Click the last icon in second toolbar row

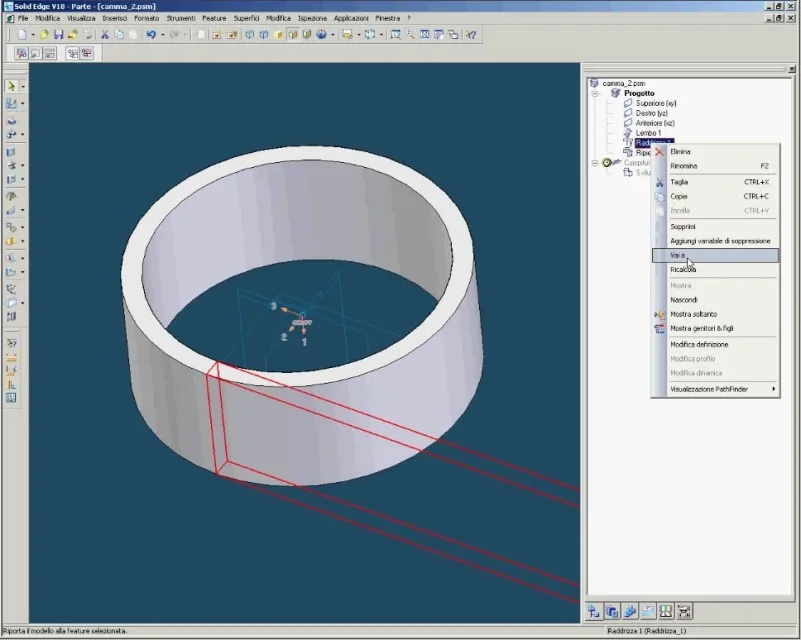click(87, 53)
